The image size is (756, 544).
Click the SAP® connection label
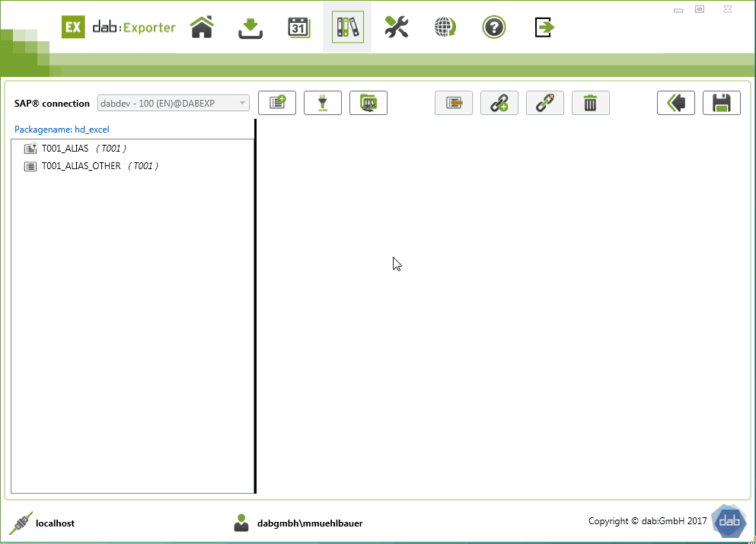point(52,104)
